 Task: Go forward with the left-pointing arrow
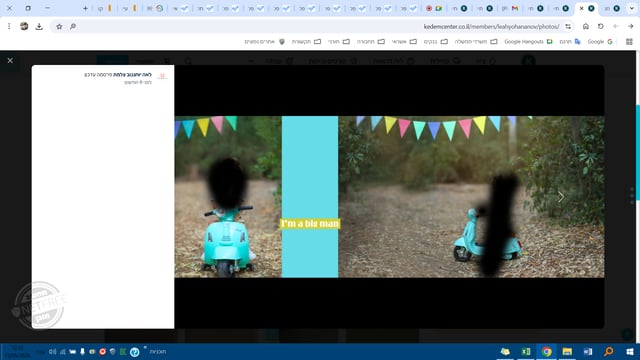click(616, 27)
